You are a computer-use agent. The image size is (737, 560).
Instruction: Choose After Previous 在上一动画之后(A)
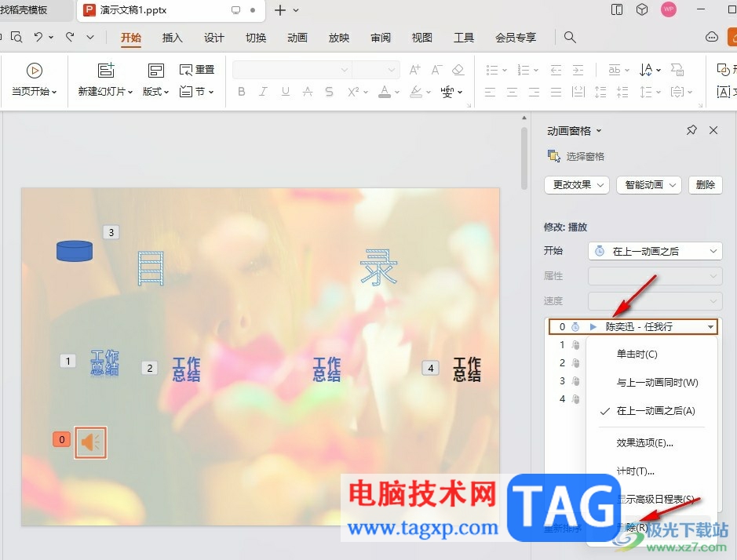[655, 411]
